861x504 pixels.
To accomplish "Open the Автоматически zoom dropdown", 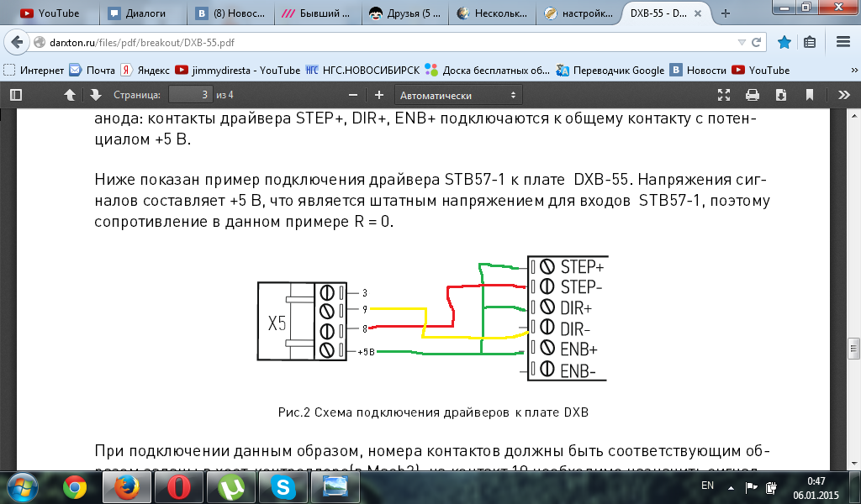I will [x=458, y=95].
